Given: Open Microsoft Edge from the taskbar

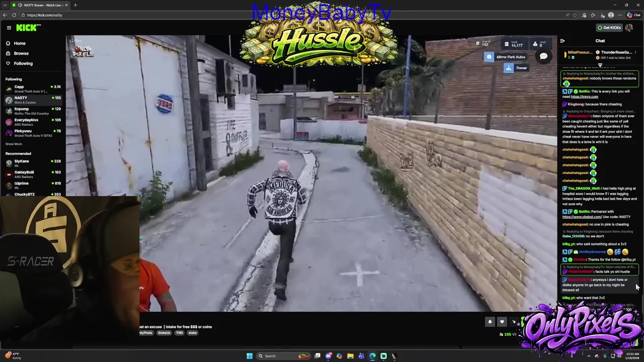Looking at the screenshot, I should 372,356.
